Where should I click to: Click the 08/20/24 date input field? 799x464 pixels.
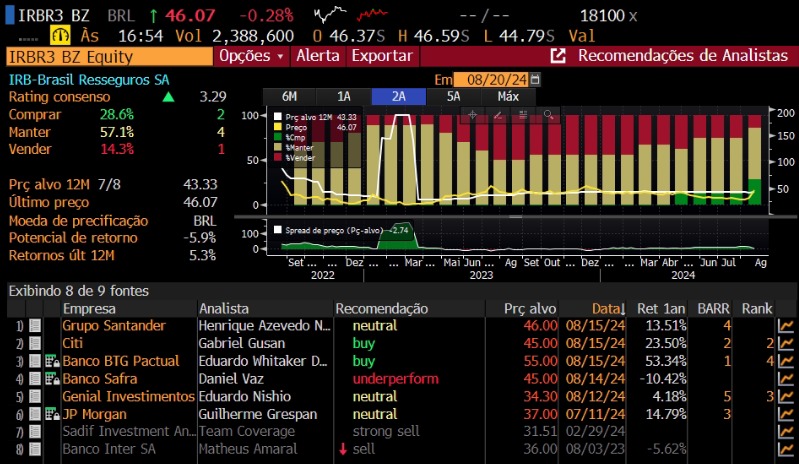491,80
